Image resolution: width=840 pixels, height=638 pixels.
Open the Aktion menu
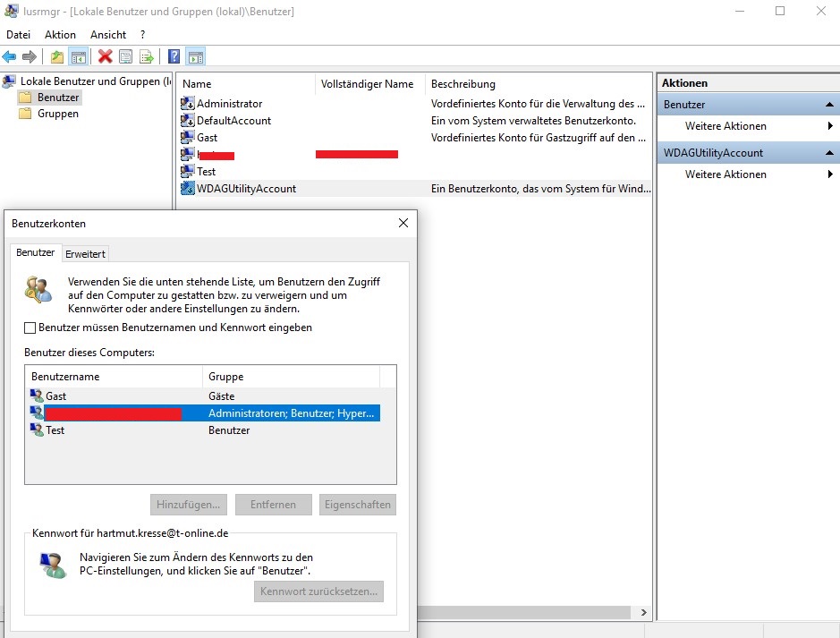(61, 34)
